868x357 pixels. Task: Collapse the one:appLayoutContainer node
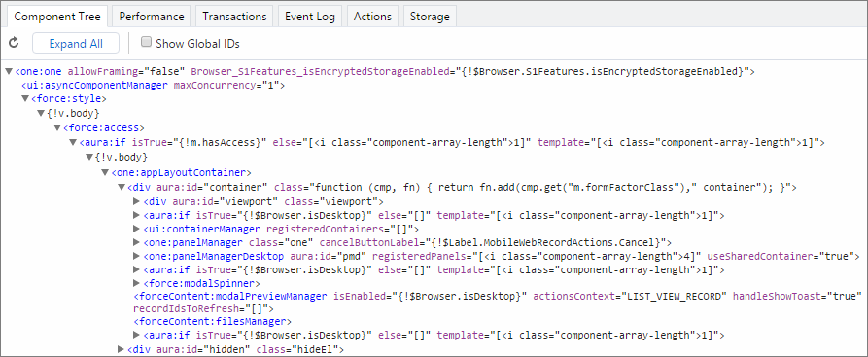[105, 172]
